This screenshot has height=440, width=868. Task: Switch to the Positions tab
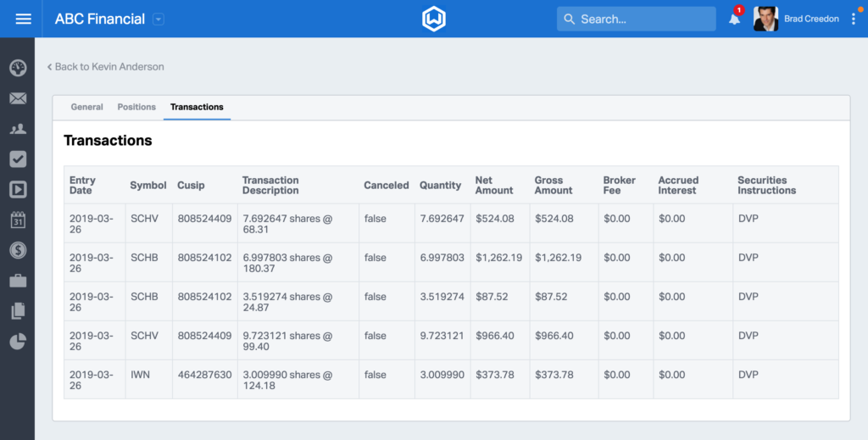click(x=136, y=107)
